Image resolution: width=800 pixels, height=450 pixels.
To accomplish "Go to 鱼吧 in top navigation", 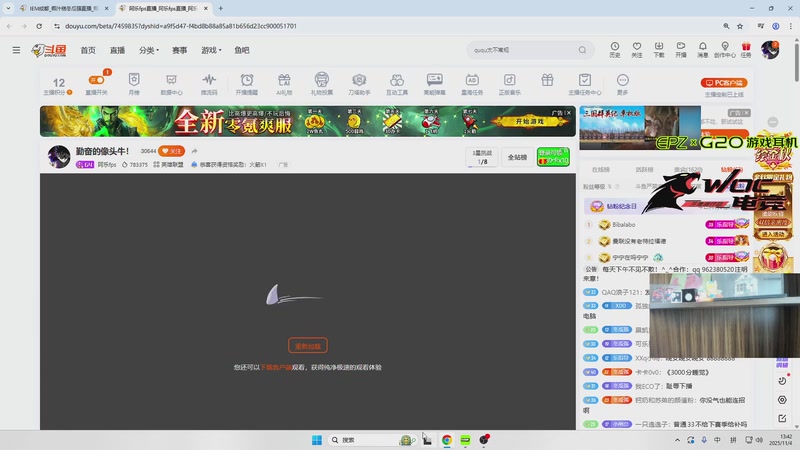I will (242, 50).
